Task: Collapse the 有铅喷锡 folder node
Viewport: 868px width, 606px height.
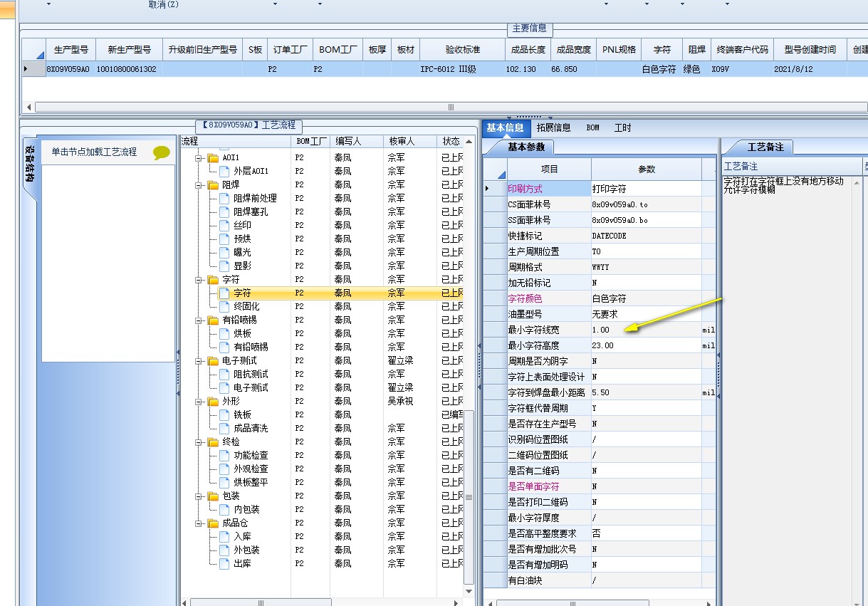Action: coord(199,320)
